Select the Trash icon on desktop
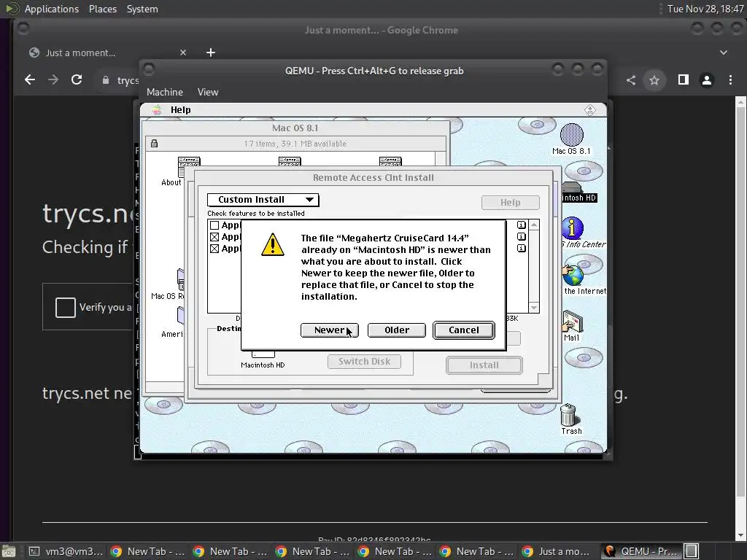 (x=569, y=419)
